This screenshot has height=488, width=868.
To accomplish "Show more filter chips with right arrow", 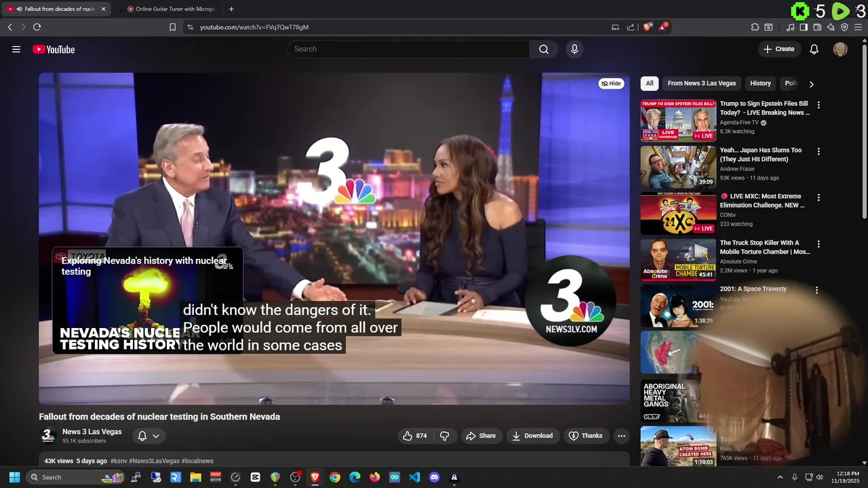I will coord(811,84).
